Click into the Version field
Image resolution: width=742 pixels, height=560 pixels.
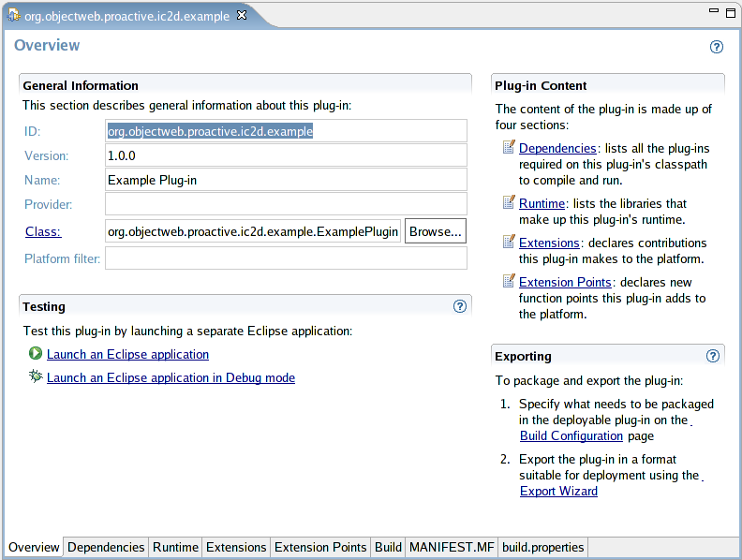click(286, 155)
